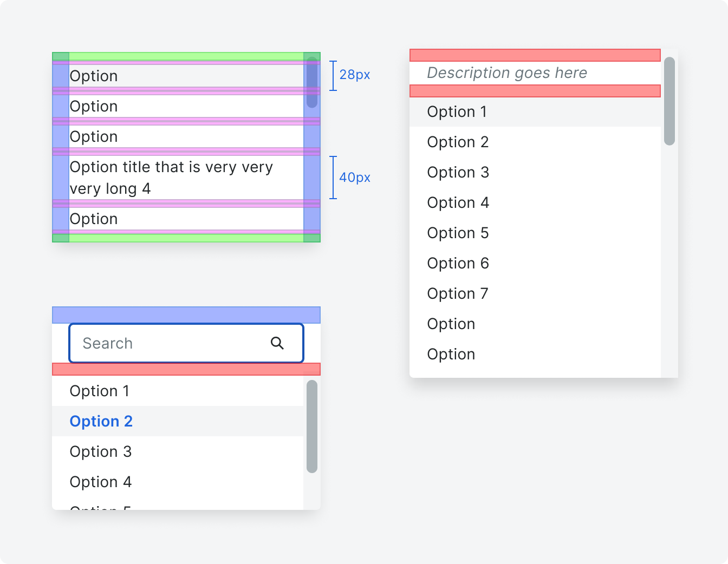Screen dimensions: 728x564
Task: Choose Option 2 in the description dropdown
Action: click(x=458, y=142)
